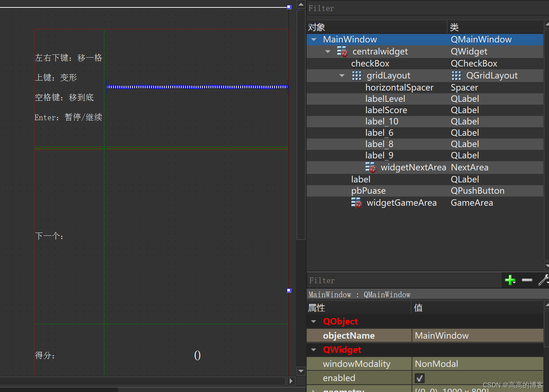Viewport: 549px width, 392px height.
Task: Select labelScore in the object tree
Action: pos(386,110)
